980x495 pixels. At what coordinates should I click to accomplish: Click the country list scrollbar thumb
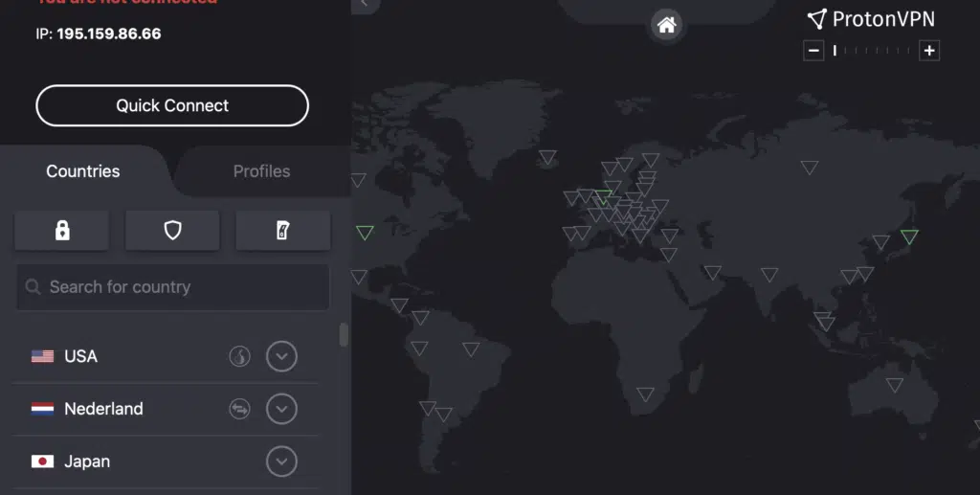pyautogui.click(x=344, y=334)
